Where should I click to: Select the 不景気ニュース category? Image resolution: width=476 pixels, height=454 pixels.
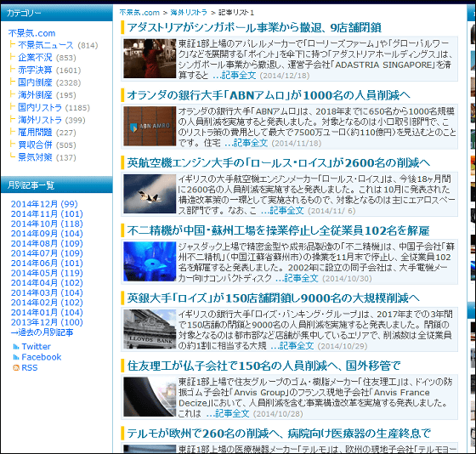46,45
